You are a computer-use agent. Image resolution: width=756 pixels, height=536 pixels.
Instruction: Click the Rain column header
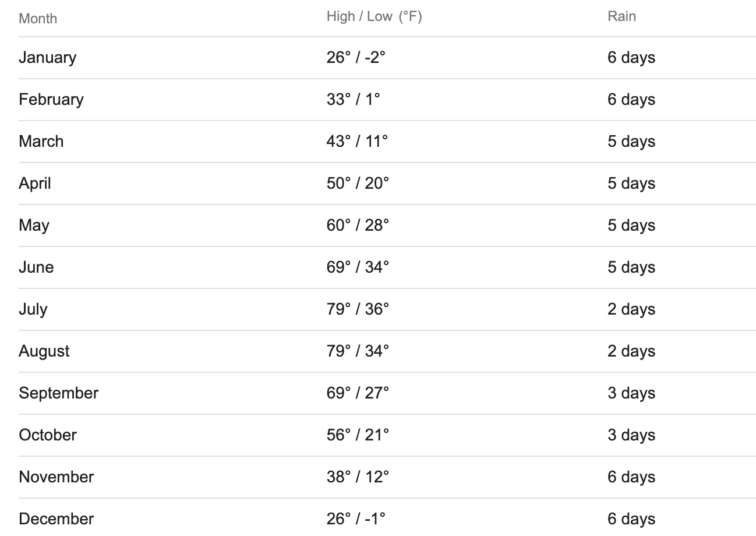[622, 16]
